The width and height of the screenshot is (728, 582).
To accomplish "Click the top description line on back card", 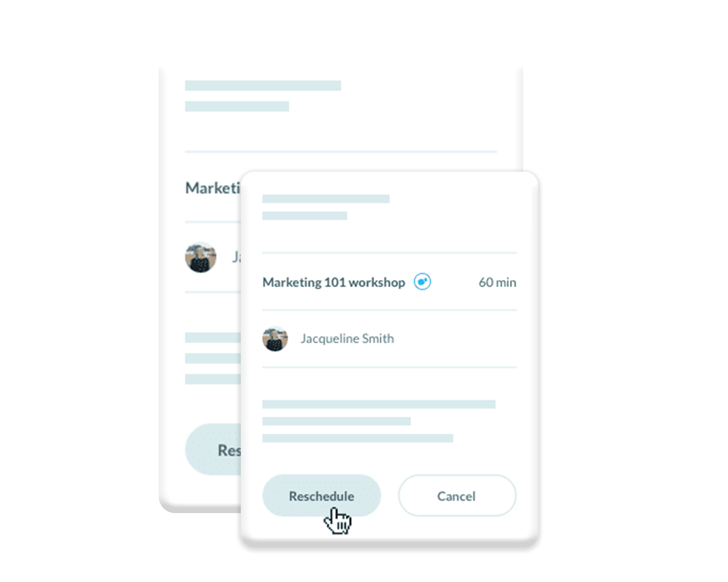I will point(213,338).
